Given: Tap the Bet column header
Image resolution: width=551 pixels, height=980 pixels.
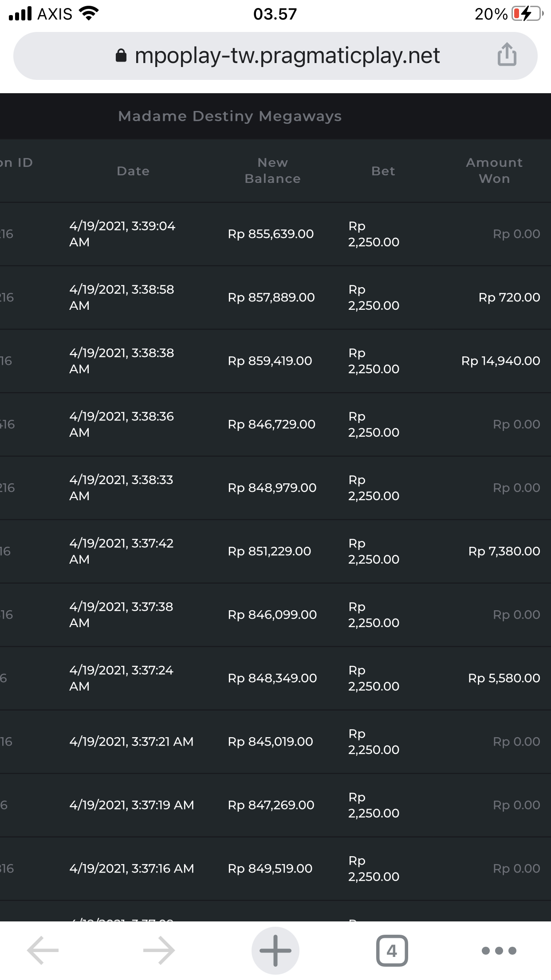Looking at the screenshot, I should [383, 171].
